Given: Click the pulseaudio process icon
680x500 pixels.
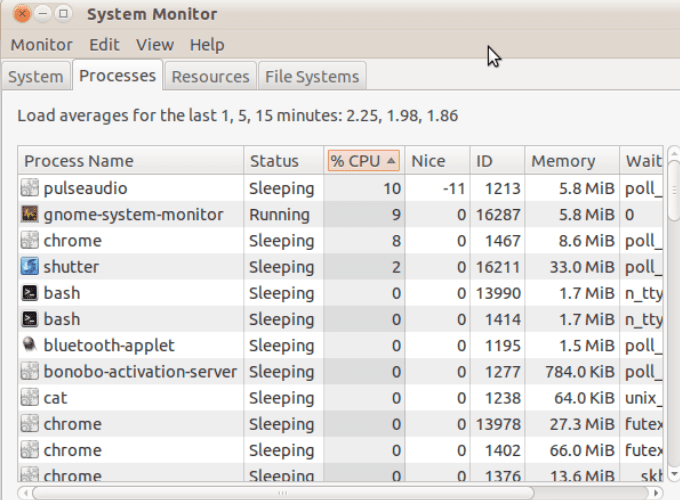Looking at the screenshot, I should (x=30, y=188).
